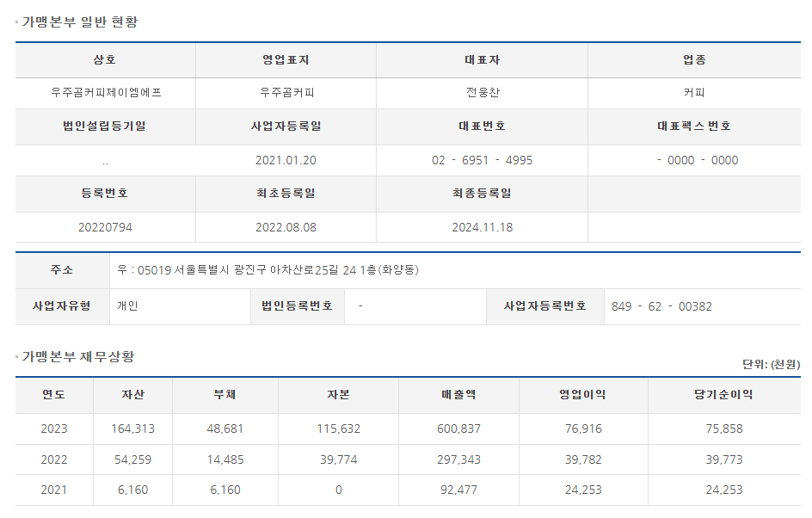Click the 사업자유형 label
Image resolution: width=812 pixels, height=518 pixels.
62,306
